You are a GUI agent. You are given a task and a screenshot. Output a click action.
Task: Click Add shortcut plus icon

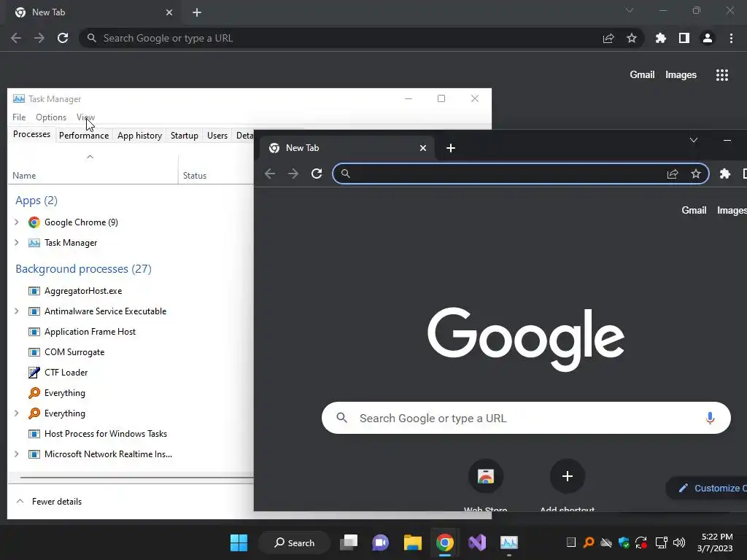(568, 476)
